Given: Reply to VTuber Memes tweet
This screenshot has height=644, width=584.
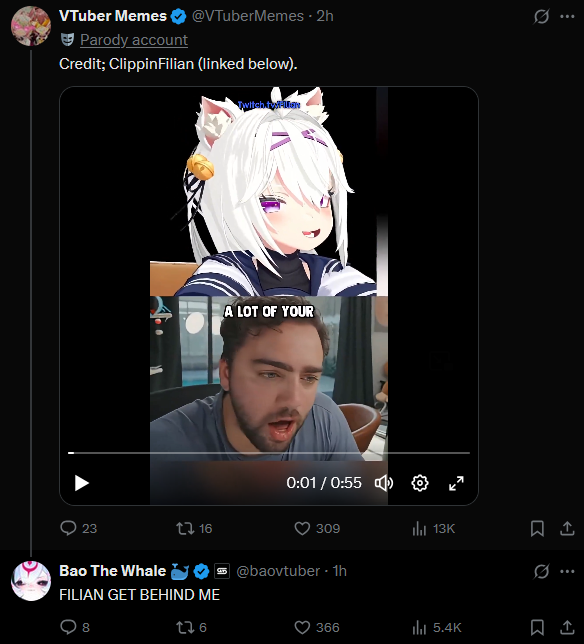Looking at the screenshot, I should click(x=78, y=528).
